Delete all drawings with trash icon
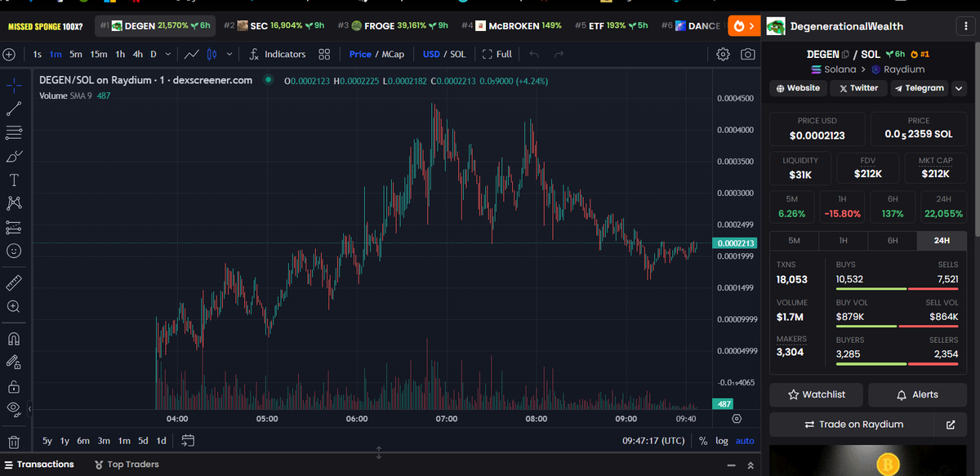The height and width of the screenshot is (476, 980). pyautogui.click(x=14, y=442)
